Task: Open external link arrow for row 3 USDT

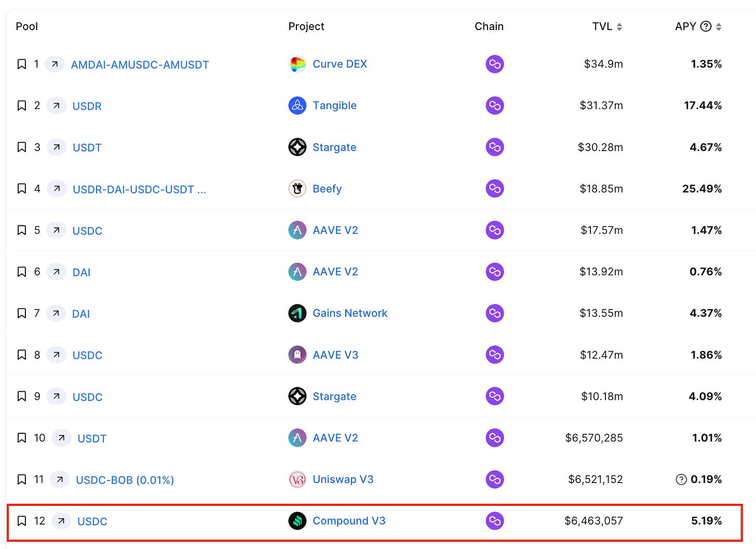Action: tap(57, 147)
